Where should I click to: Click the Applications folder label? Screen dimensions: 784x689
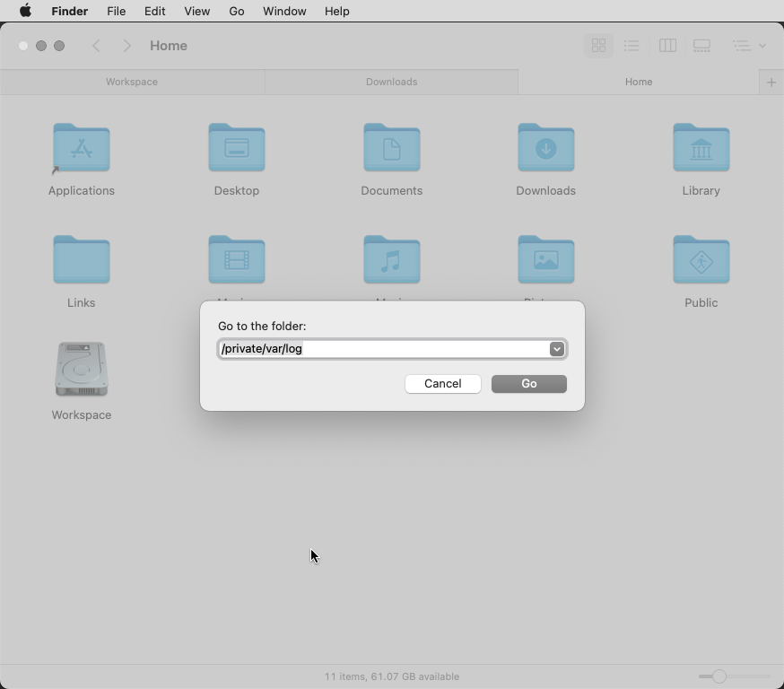[82, 190]
